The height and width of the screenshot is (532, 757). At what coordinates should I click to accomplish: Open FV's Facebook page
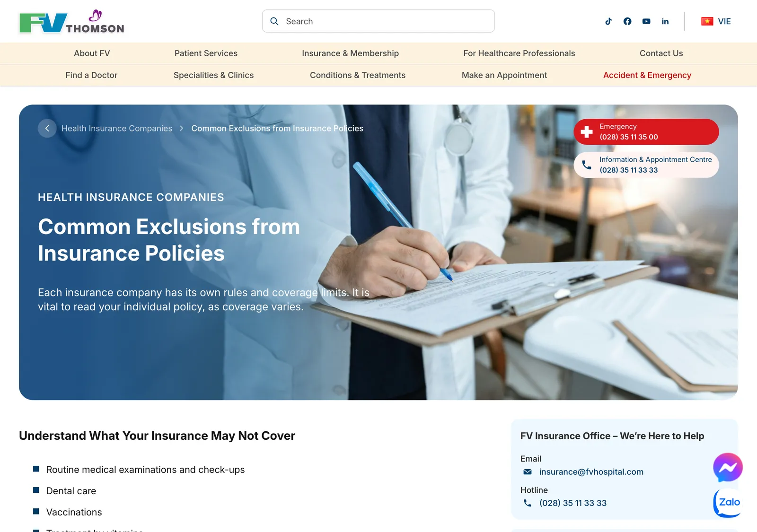(627, 21)
